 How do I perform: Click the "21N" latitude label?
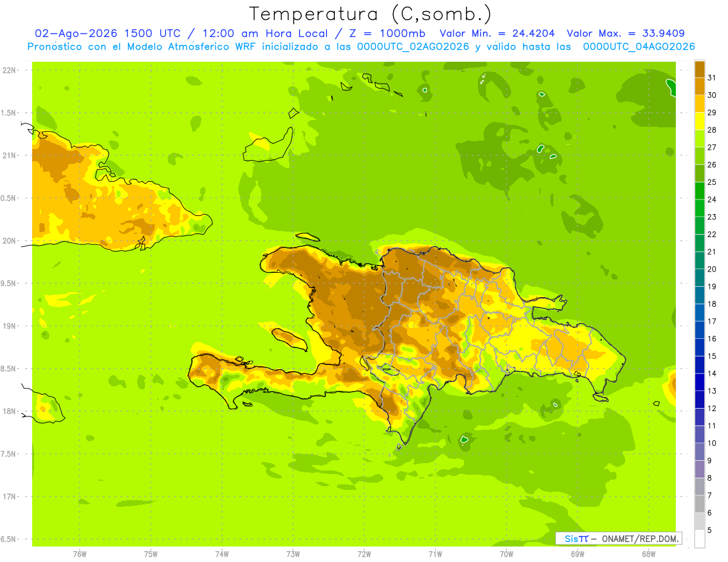pos(10,156)
